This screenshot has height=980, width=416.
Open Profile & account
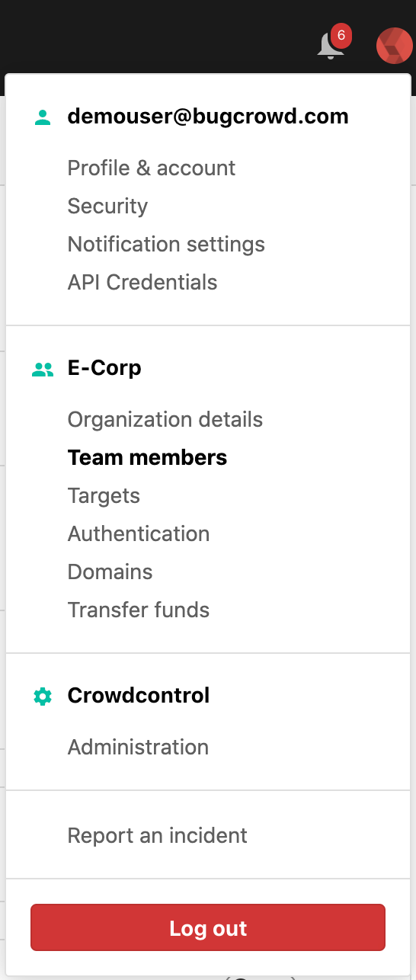click(152, 168)
